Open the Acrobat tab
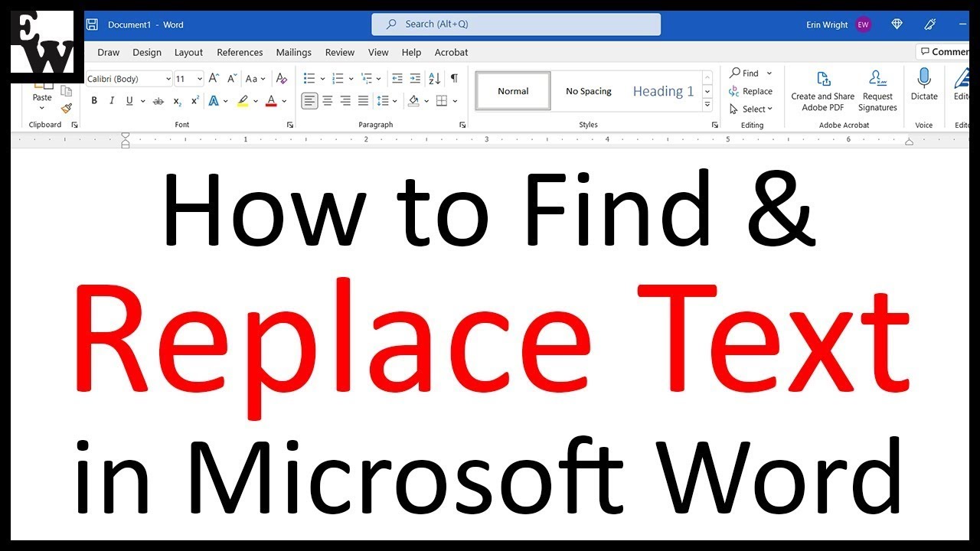 point(451,52)
